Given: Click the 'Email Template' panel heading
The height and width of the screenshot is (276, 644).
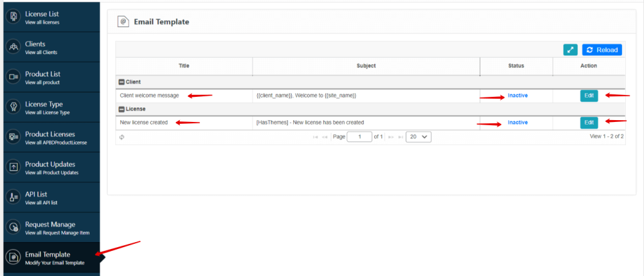Looking at the screenshot, I should [162, 22].
